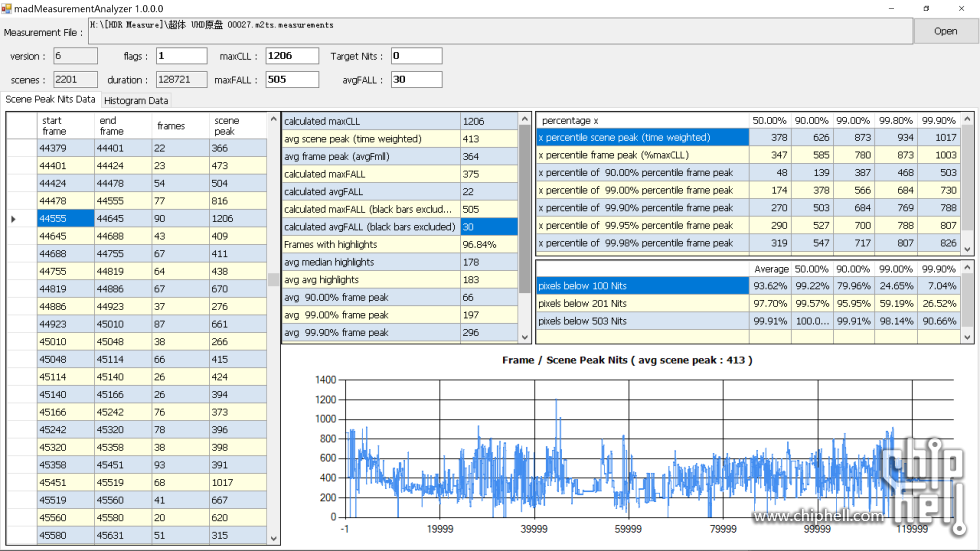
Task: Click scroll down arrow of scene list table
Action: point(274,537)
